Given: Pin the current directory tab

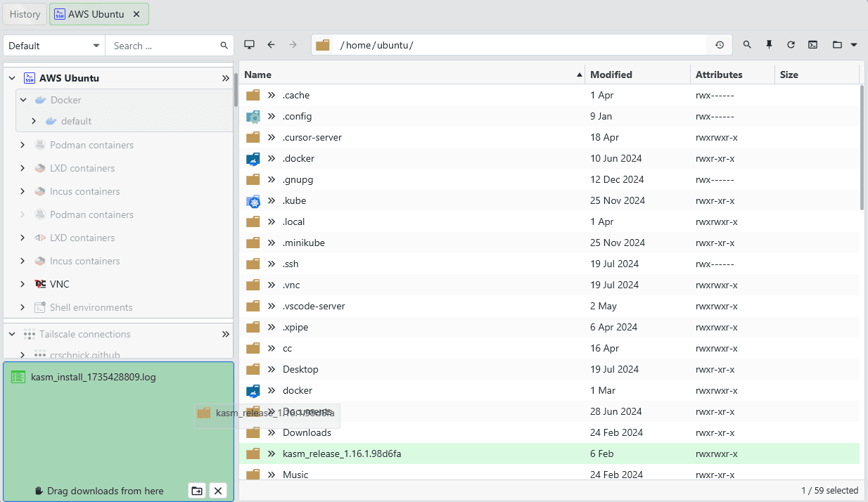Looking at the screenshot, I should point(769,45).
